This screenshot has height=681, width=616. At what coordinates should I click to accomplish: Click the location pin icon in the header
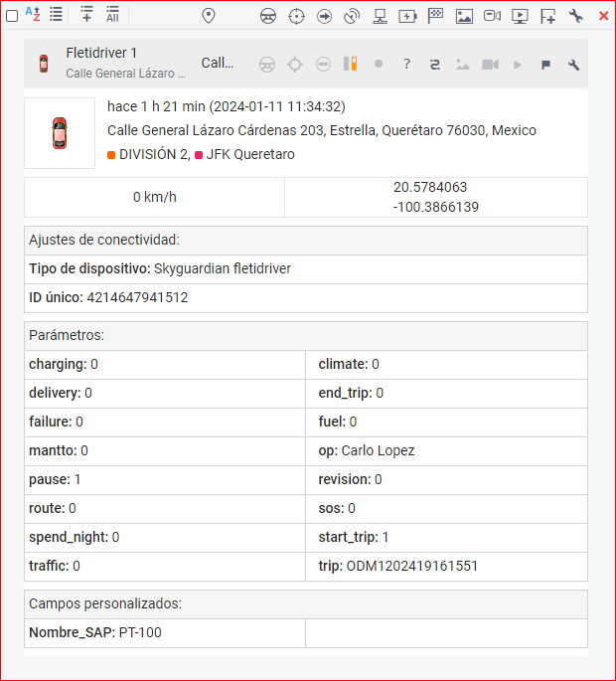coord(209,16)
